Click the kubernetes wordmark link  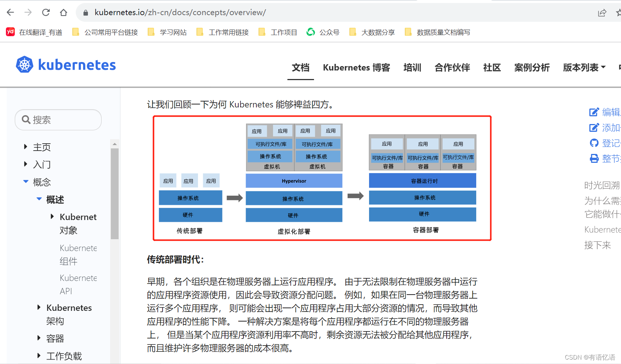tap(77, 65)
